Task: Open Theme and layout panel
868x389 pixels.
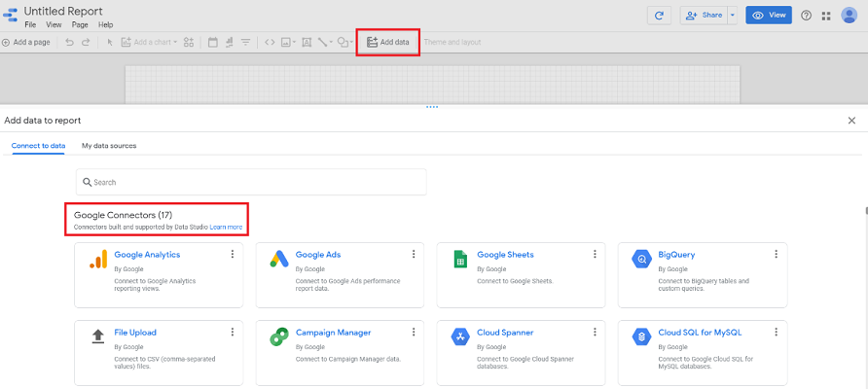Action: click(x=452, y=42)
